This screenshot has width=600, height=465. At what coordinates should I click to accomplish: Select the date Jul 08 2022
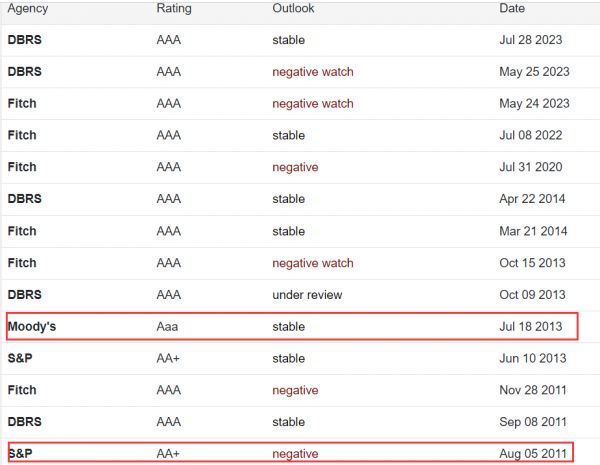(x=531, y=135)
